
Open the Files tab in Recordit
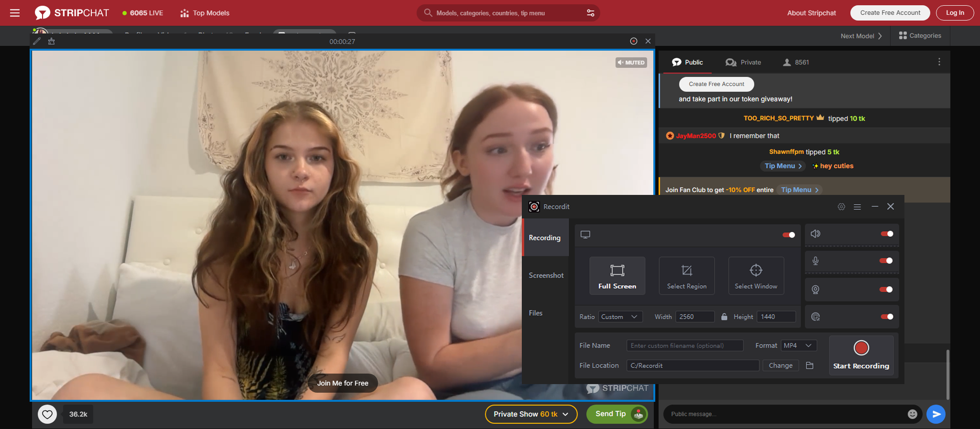[536, 313]
